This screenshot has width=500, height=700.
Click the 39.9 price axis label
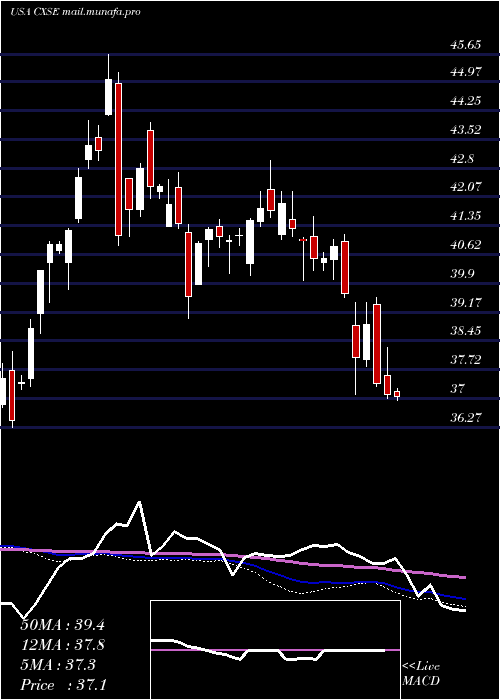(461, 274)
